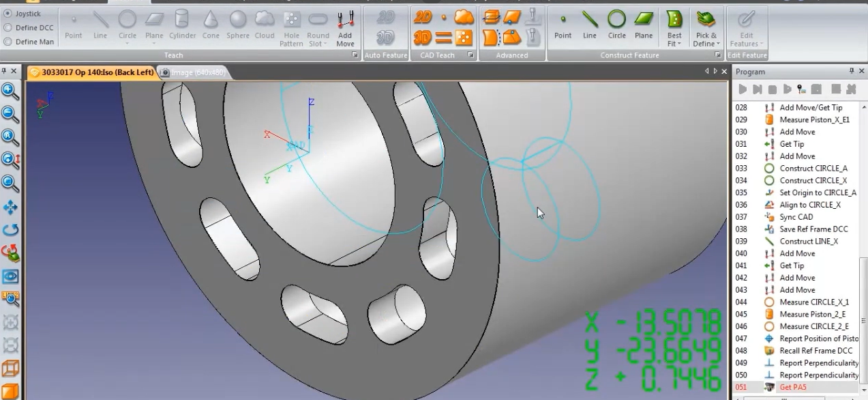Click the Program list scroll up arrow

point(864,107)
